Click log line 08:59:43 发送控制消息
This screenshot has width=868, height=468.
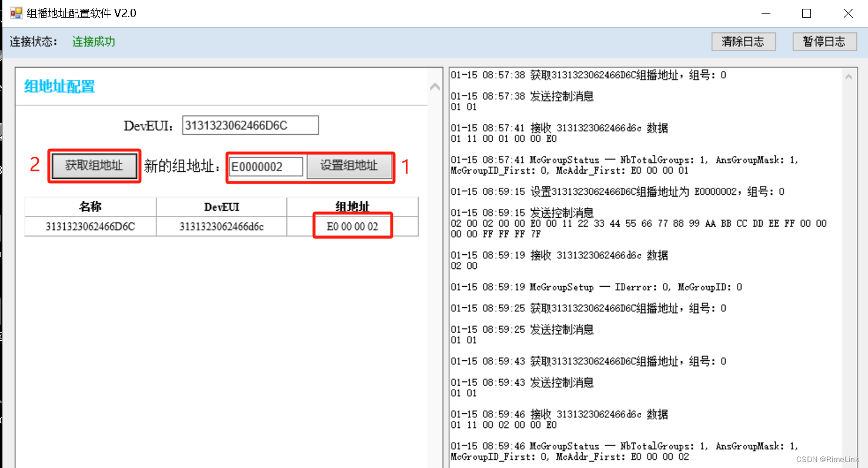coord(522,383)
